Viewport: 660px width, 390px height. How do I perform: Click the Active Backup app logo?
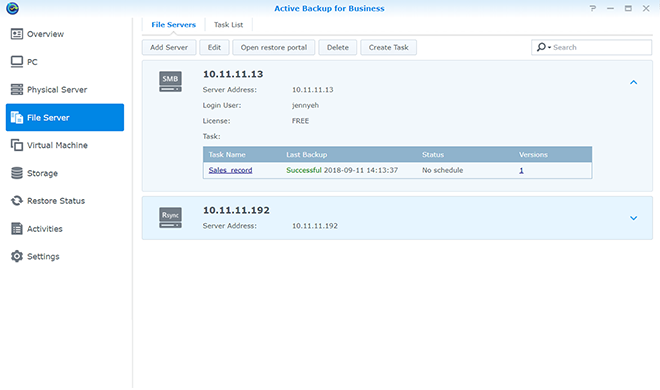12,8
